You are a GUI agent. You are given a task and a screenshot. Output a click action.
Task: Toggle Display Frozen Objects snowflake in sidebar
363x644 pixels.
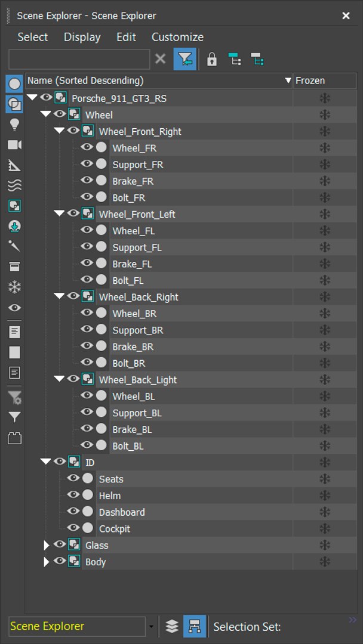(x=14, y=287)
